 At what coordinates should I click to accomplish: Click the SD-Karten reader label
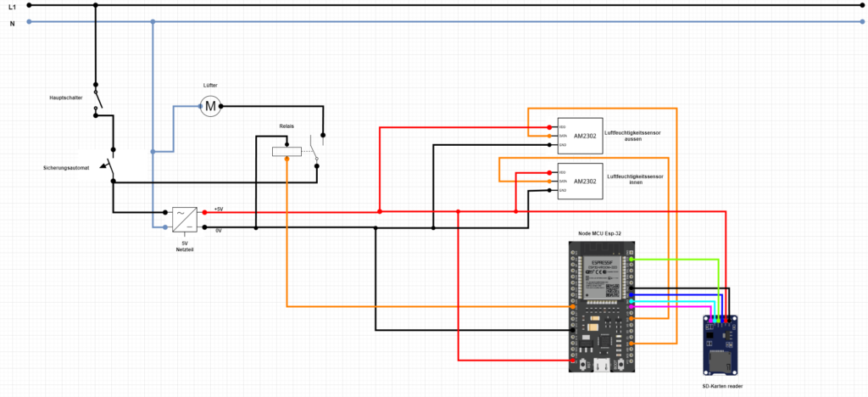tap(721, 386)
